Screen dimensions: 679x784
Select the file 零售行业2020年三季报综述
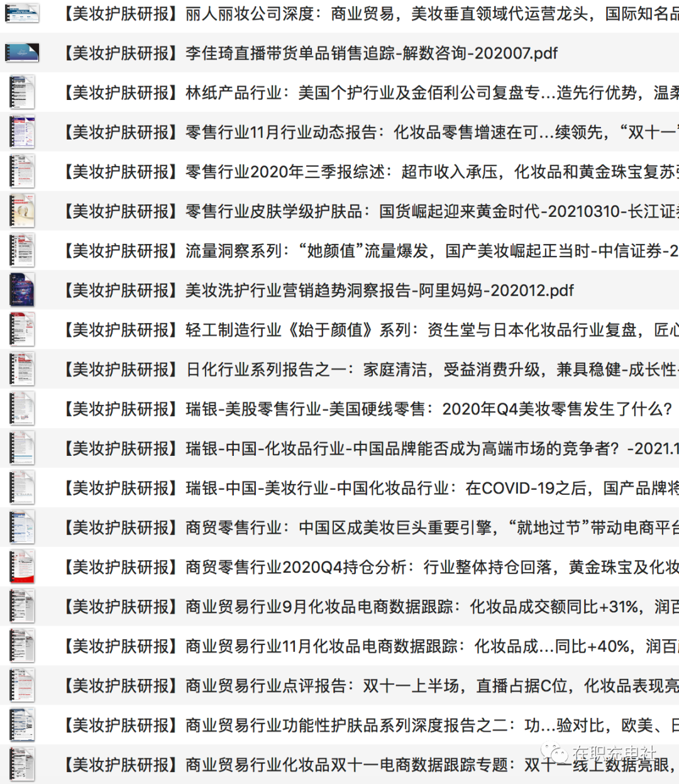point(368,172)
